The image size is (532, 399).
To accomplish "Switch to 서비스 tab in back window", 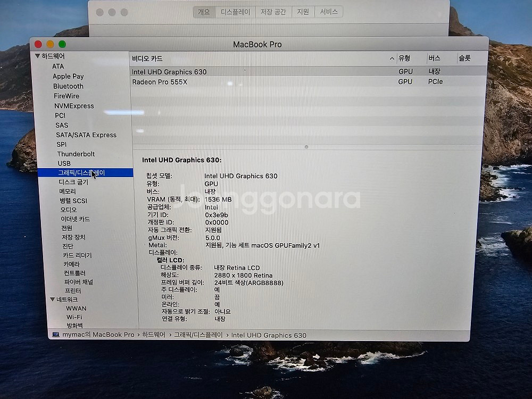I will coord(329,12).
